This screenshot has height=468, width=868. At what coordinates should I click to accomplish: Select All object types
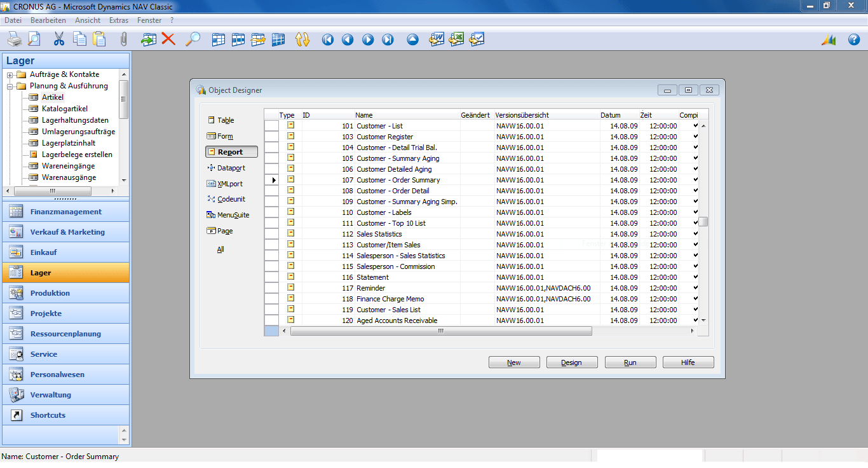point(220,249)
